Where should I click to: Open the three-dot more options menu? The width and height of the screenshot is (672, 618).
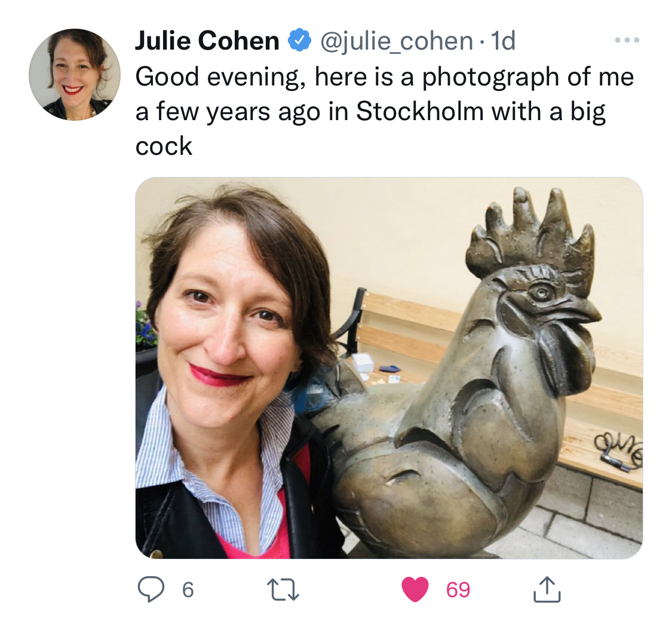[627, 40]
